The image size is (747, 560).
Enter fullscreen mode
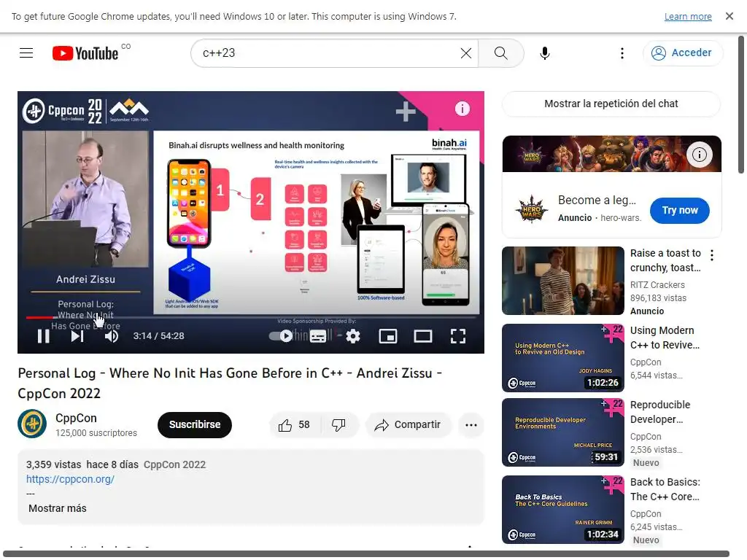pos(458,336)
